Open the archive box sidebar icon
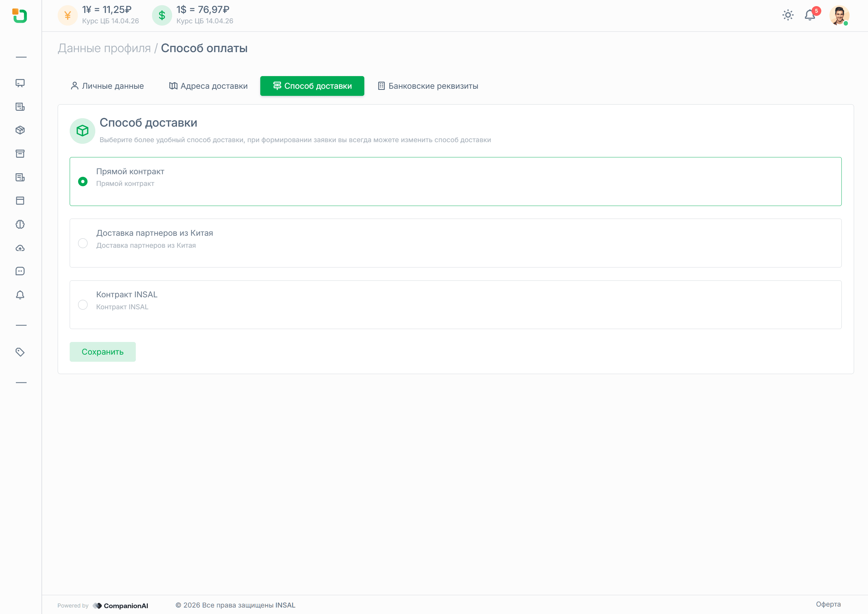The height and width of the screenshot is (614, 868). [20, 153]
